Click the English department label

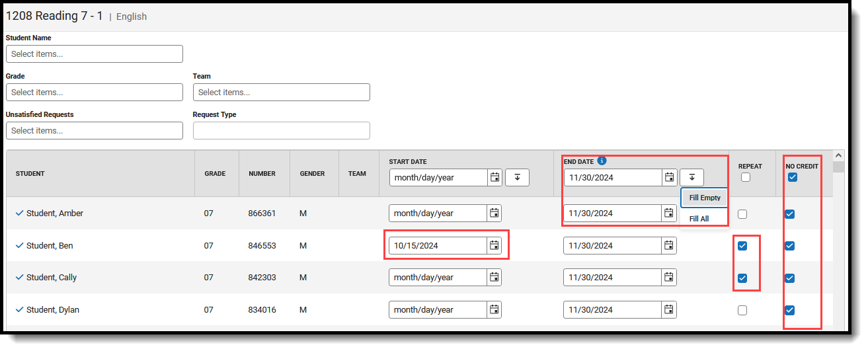point(132,17)
